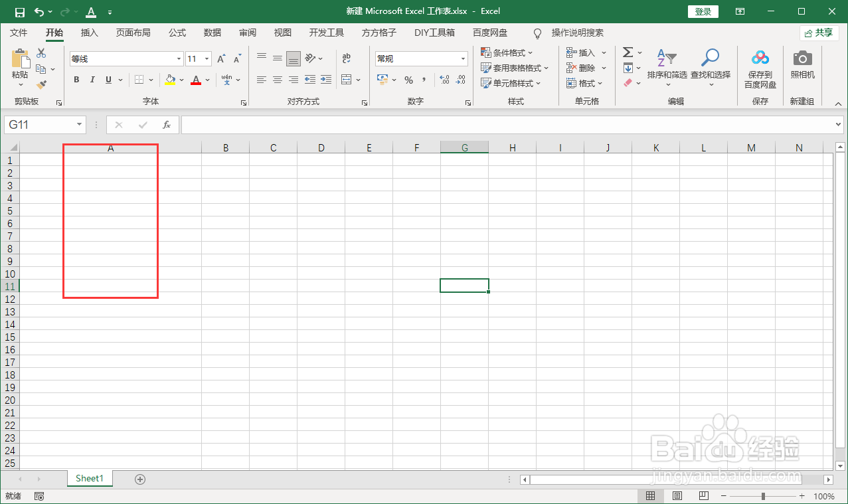Click the formula bar input field

pyautogui.click(x=507, y=124)
